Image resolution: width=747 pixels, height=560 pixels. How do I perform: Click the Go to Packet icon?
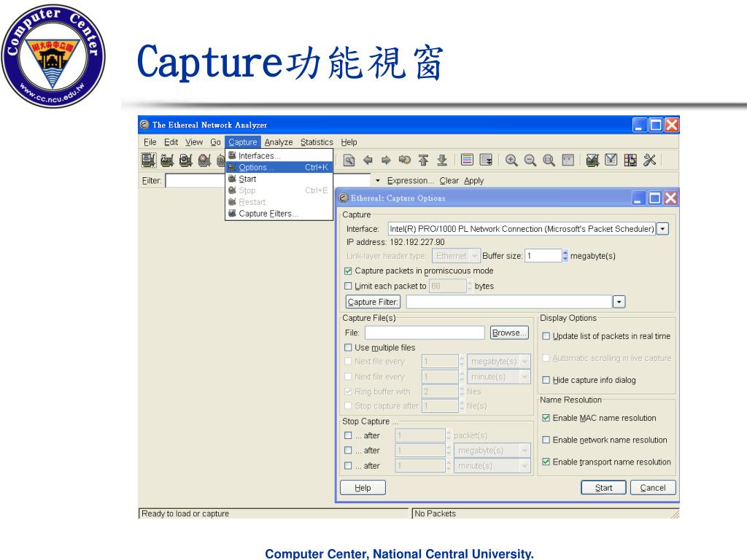pos(404,160)
